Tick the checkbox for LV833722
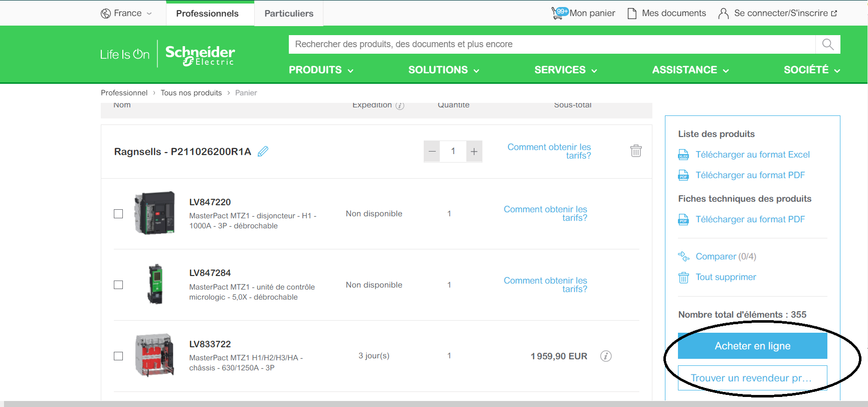The height and width of the screenshot is (407, 868). click(118, 356)
